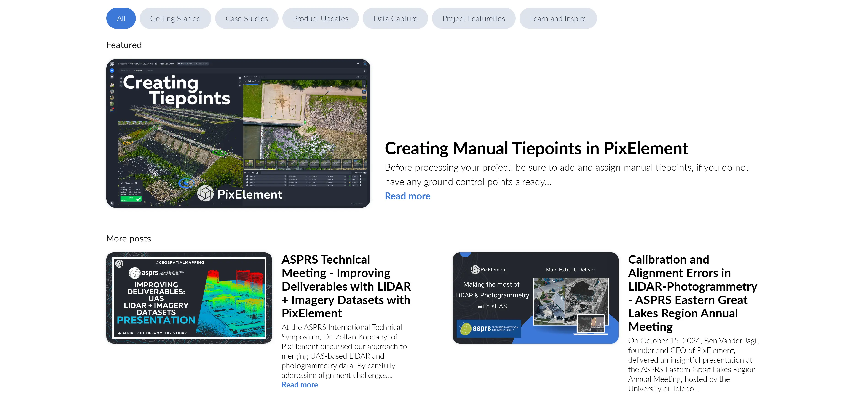Image resolution: width=868 pixels, height=395 pixels.
Task: Click the search icon in Reference Point Manager
Action: 351,173
